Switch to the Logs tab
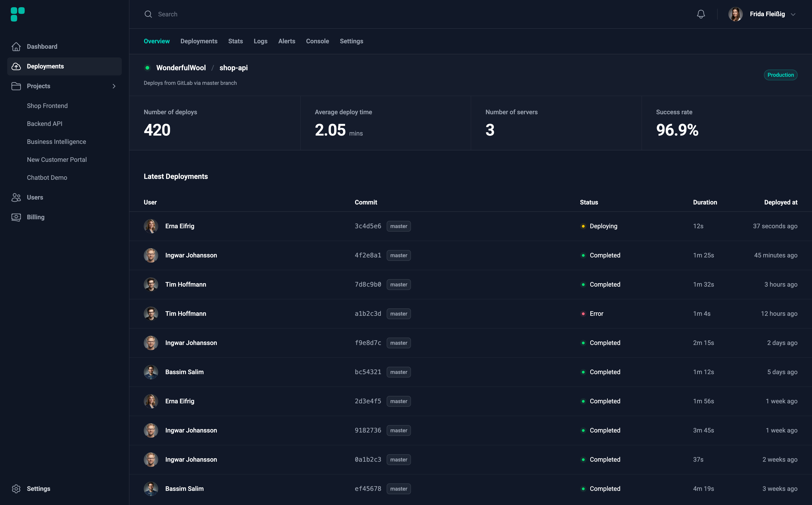The width and height of the screenshot is (812, 505). (x=260, y=41)
